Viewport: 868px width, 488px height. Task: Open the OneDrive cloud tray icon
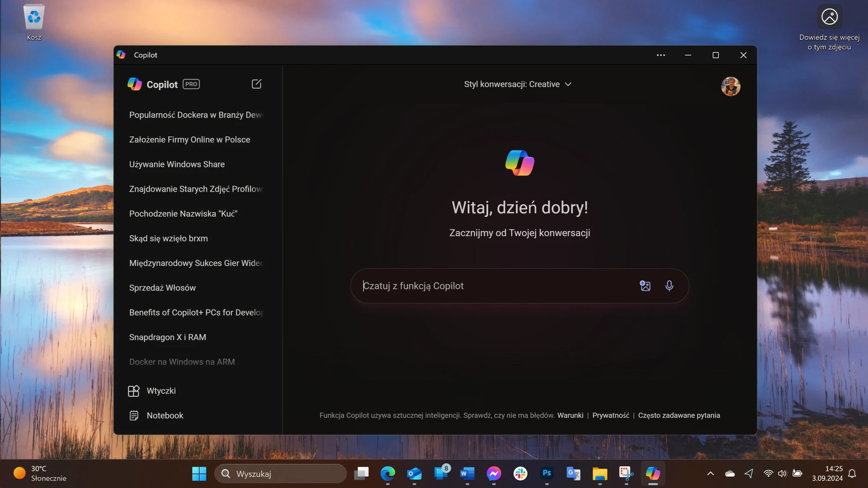[730, 474]
